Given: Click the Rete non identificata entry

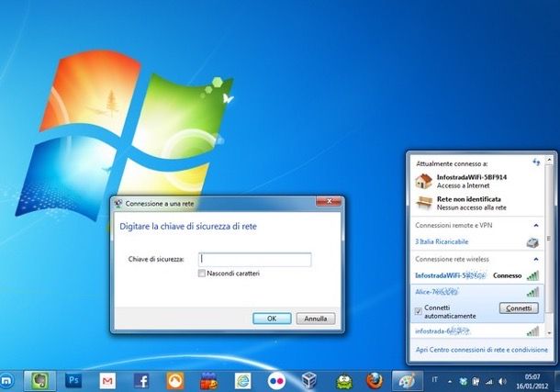Looking at the screenshot, I should point(468,199).
